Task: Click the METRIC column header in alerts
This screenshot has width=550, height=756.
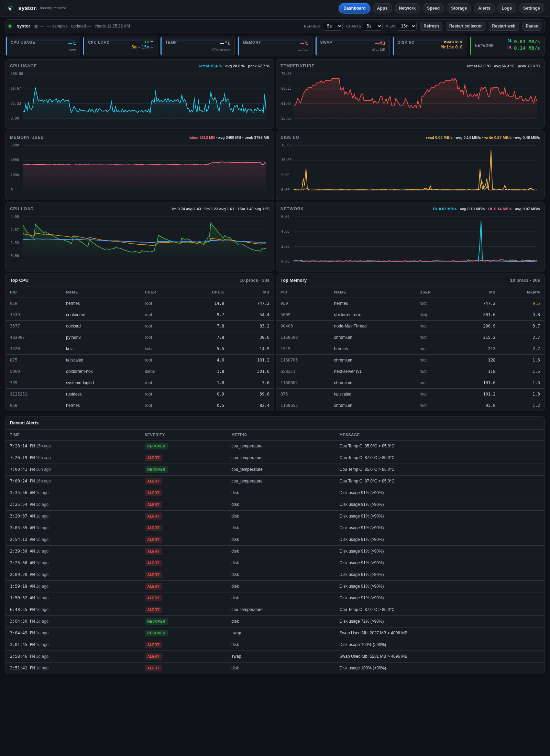Action: 239,435
